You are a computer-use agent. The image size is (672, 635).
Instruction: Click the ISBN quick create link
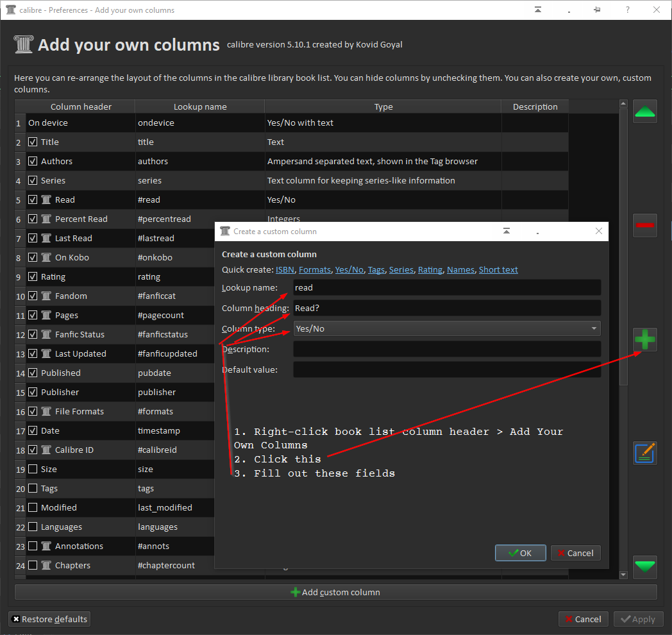coord(285,269)
